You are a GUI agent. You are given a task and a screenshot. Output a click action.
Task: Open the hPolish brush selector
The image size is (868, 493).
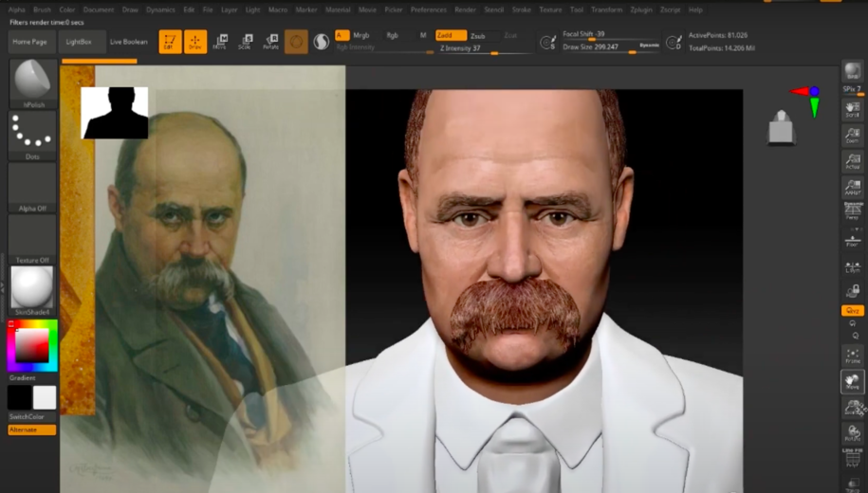(x=32, y=83)
